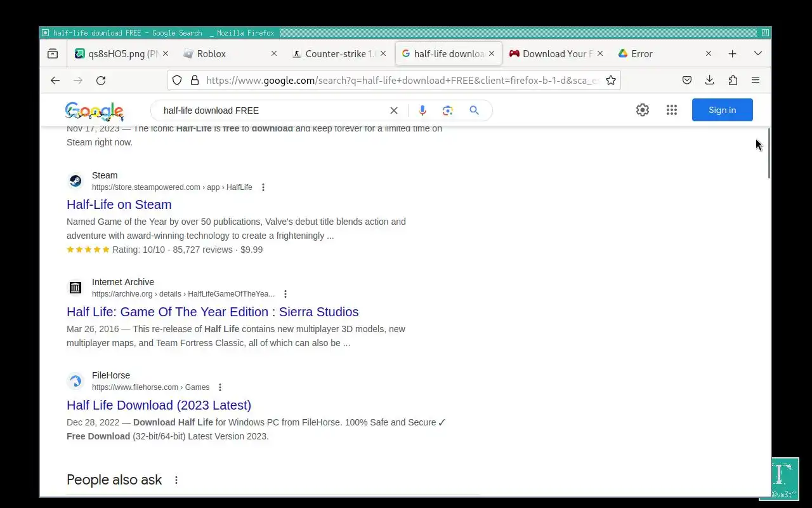The width and height of the screenshot is (812, 508).
Task: Search by image with Google Lens
Action: (x=448, y=110)
